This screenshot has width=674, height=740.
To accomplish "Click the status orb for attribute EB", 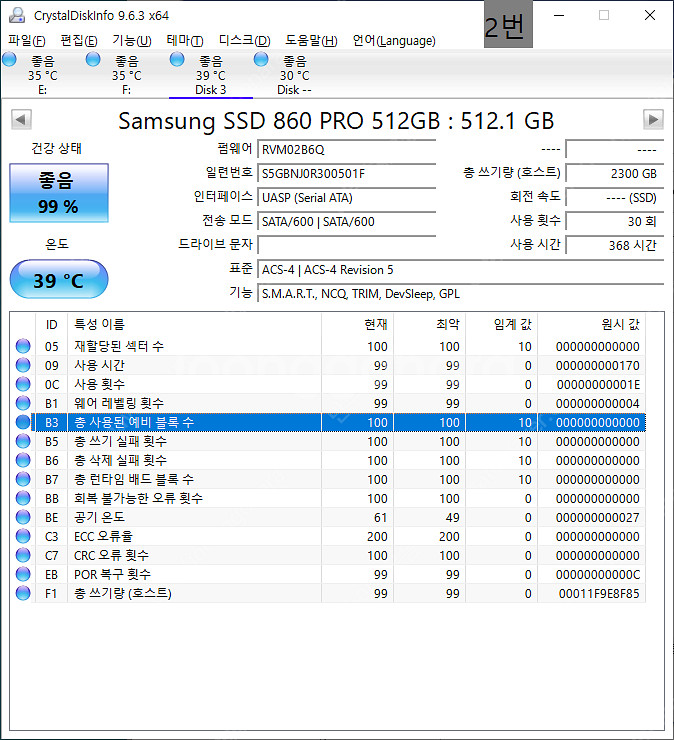I will point(23,574).
